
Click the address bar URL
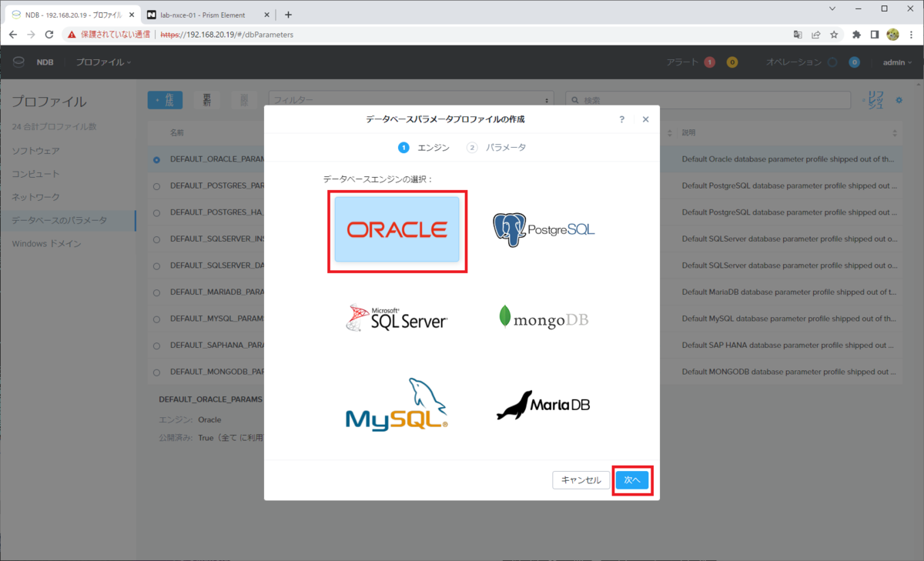coord(226,35)
